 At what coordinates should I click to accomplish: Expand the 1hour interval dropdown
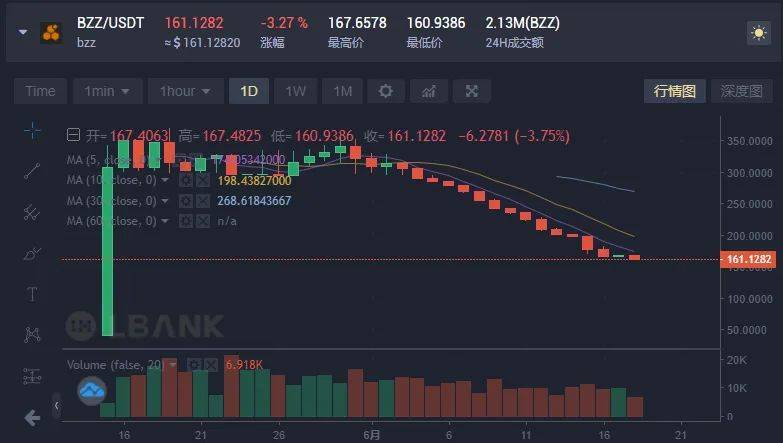(x=185, y=91)
